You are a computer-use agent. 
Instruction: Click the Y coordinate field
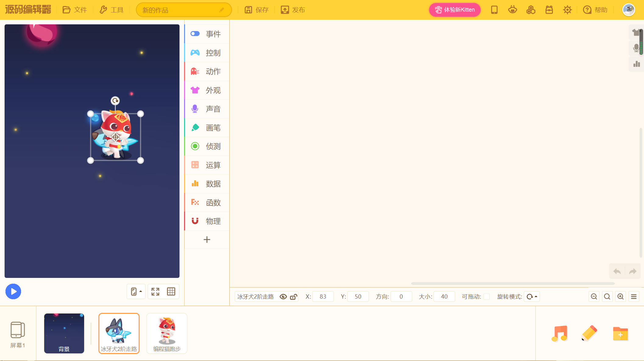(x=358, y=296)
